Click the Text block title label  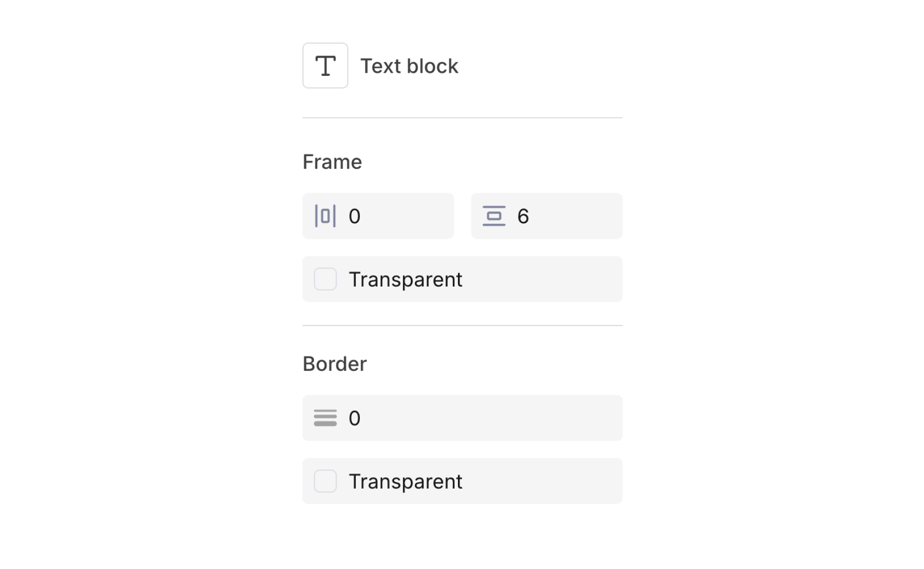pos(409,65)
